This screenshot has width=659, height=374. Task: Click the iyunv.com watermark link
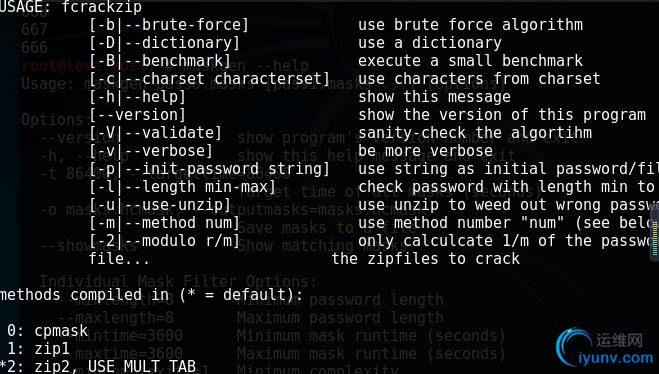pyautogui.click(x=616, y=358)
